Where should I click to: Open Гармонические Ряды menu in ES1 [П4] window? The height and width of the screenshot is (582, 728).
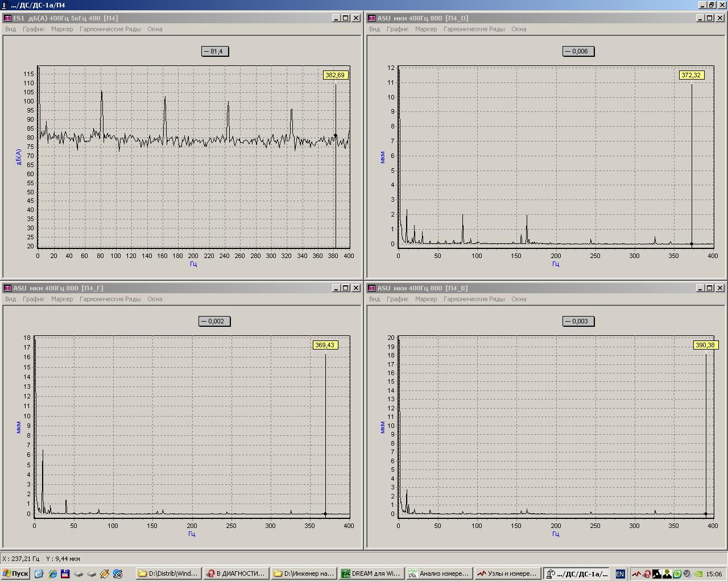(110, 29)
